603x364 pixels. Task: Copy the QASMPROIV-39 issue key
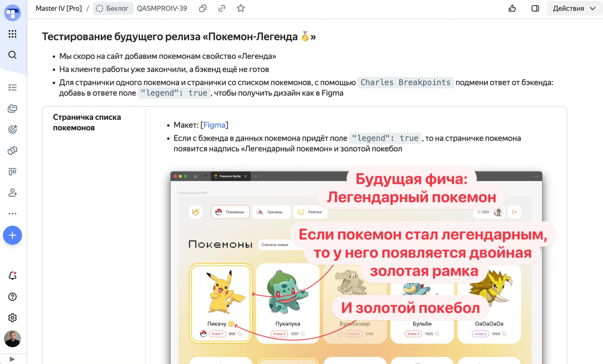203,8
